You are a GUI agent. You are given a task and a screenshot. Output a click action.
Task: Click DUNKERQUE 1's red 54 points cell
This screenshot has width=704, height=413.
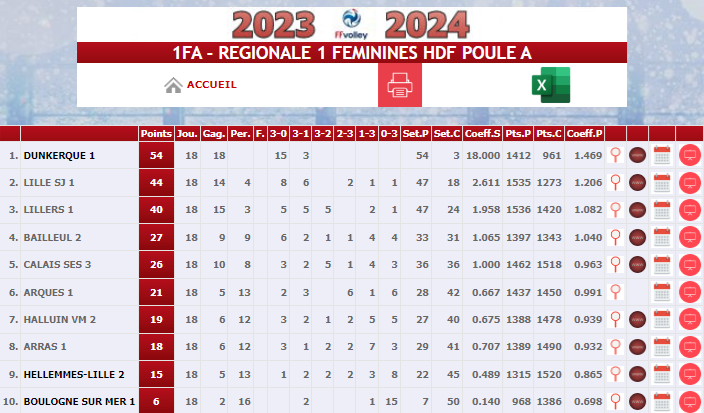(x=156, y=155)
